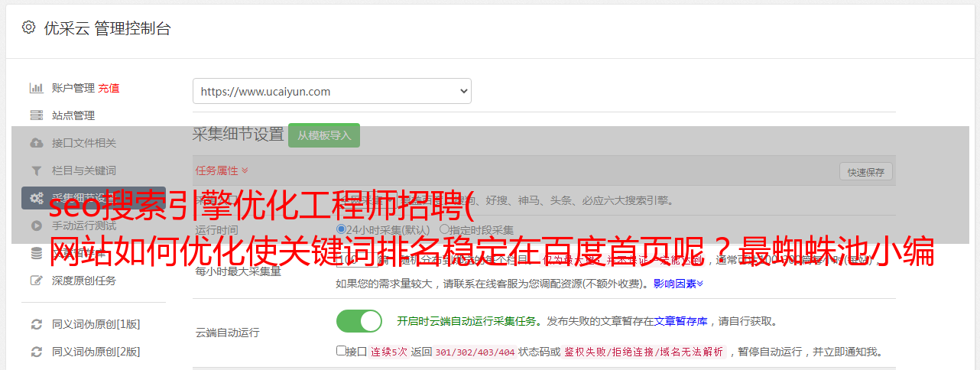Click the 每小时最大采集量 label
Viewport: 980px width, 370px height.
pyautogui.click(x=239, y=271)
